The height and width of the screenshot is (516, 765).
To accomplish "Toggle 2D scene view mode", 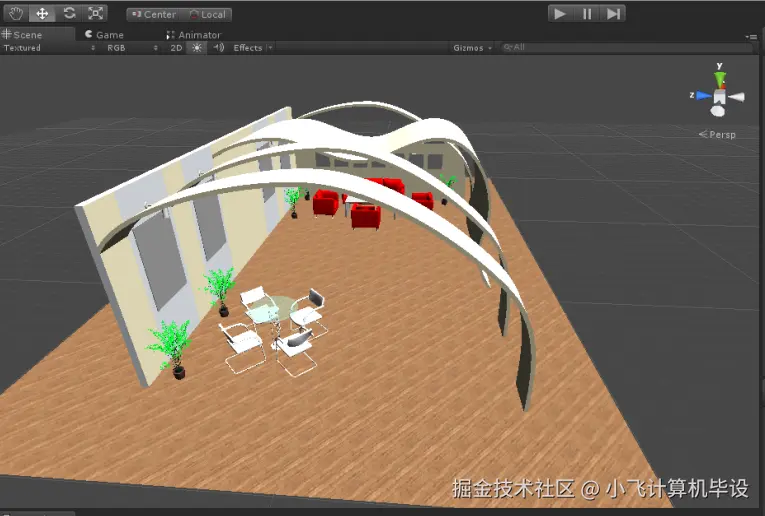I will [x=176, y=48].
